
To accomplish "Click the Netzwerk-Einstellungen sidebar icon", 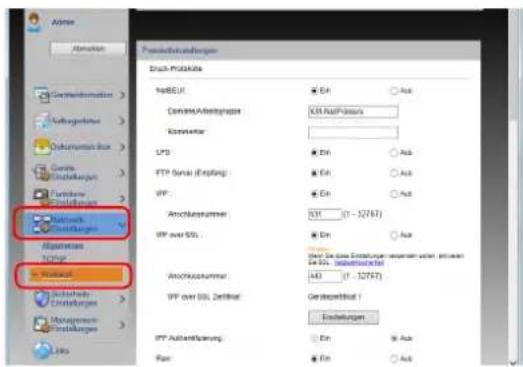I will point(41,224).
